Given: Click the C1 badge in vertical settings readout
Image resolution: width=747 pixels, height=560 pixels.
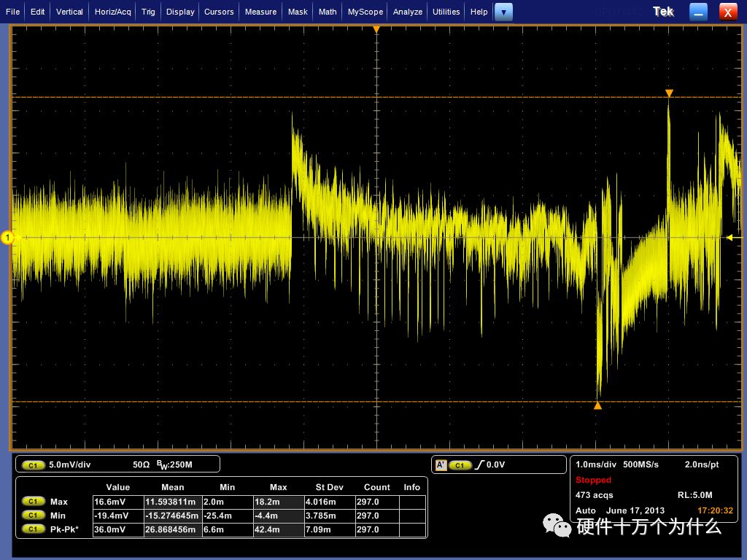Looking at the screenshot, I should [x=34, y=464].
